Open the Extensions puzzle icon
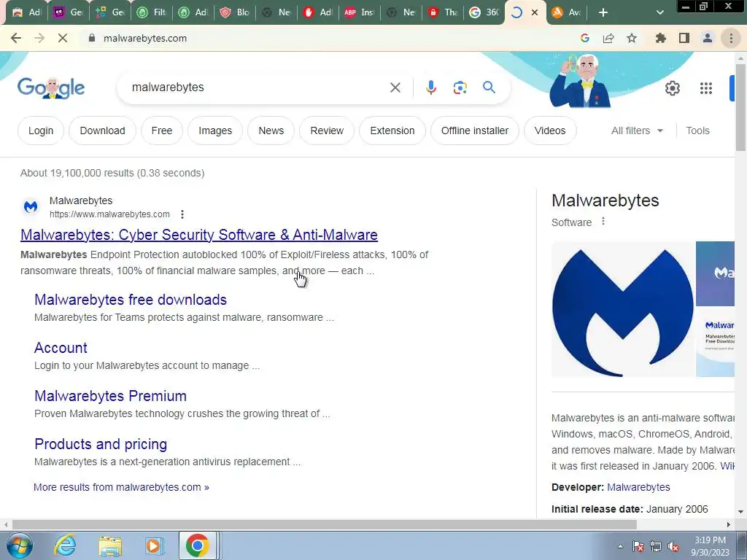The width and height of the screenshot is (747, 560). coord(661,38)
